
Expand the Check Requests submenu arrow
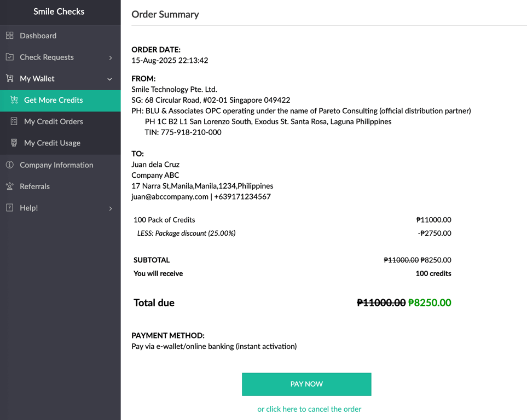(x=111, y=57)
